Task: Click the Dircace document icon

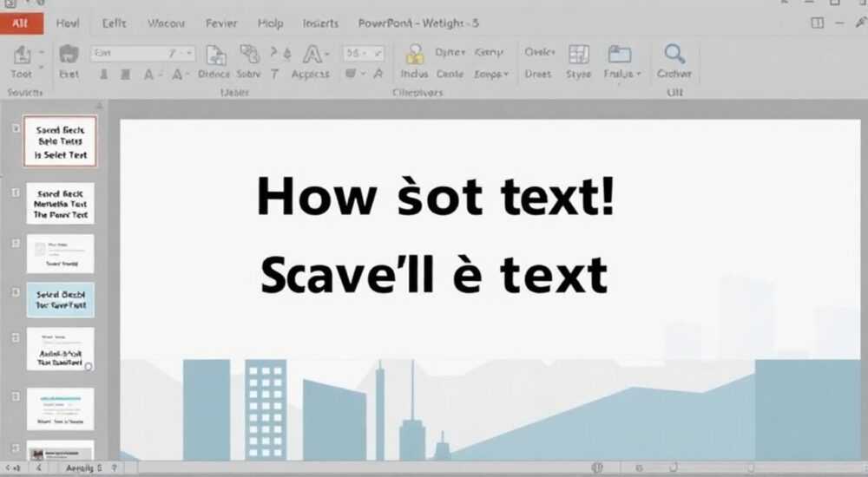Action: [215, 56]
